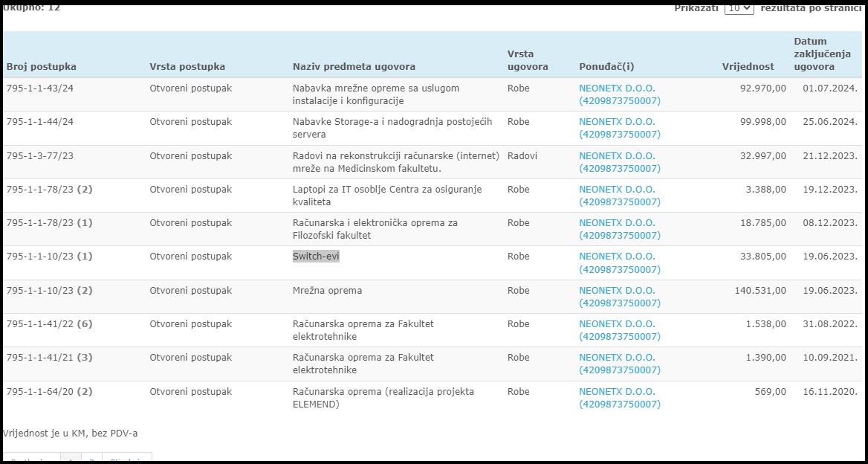The image size is (868, 464).
Task: Click the 'Broj postupka' column header
Action: point(42,67)
